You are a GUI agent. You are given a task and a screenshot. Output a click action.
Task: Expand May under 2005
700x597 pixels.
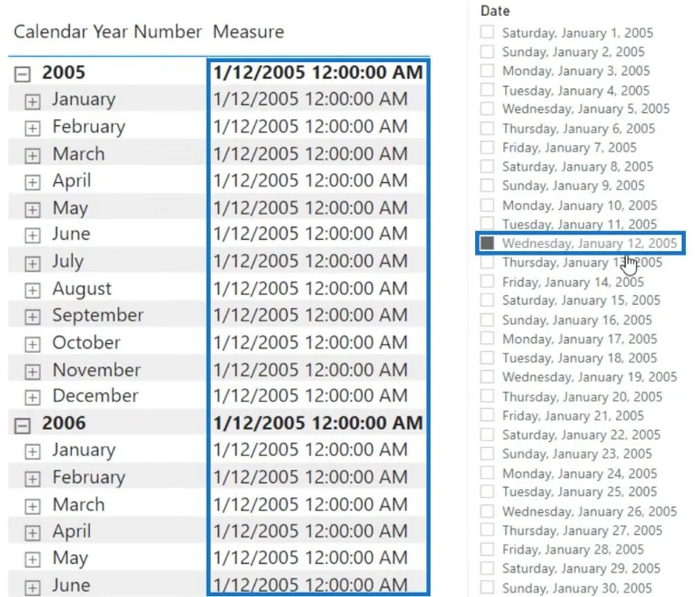tap(32, 209)
